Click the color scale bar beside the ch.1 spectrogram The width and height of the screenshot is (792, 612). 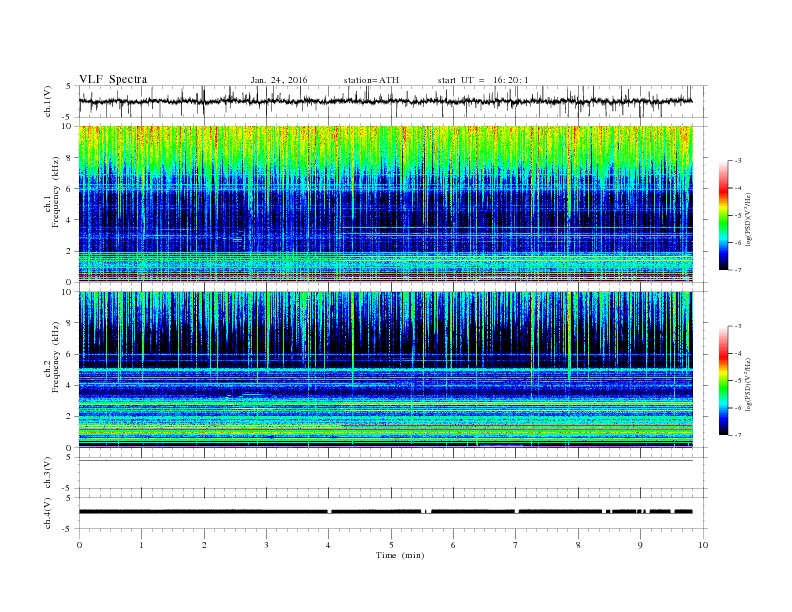click(724, 215)
